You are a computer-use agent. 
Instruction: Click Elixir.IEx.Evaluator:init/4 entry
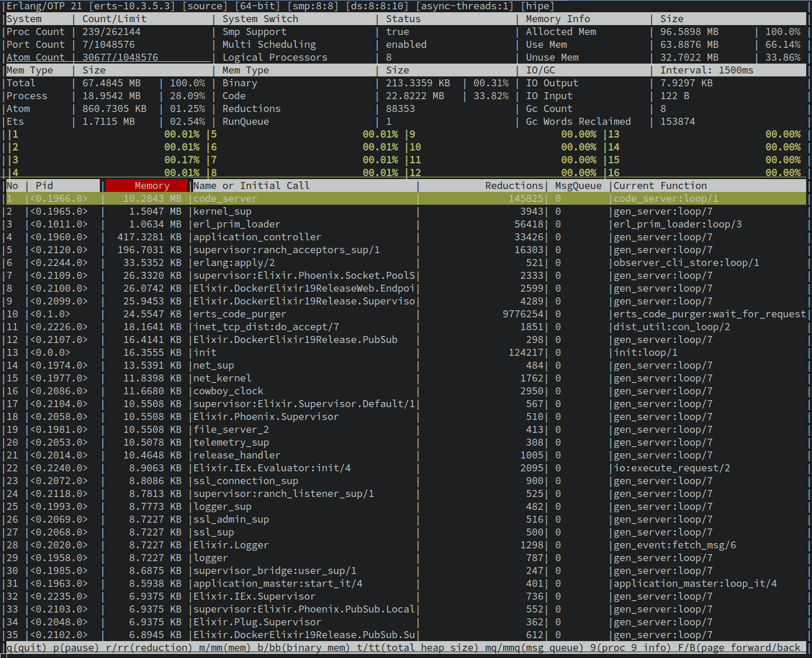272,468
